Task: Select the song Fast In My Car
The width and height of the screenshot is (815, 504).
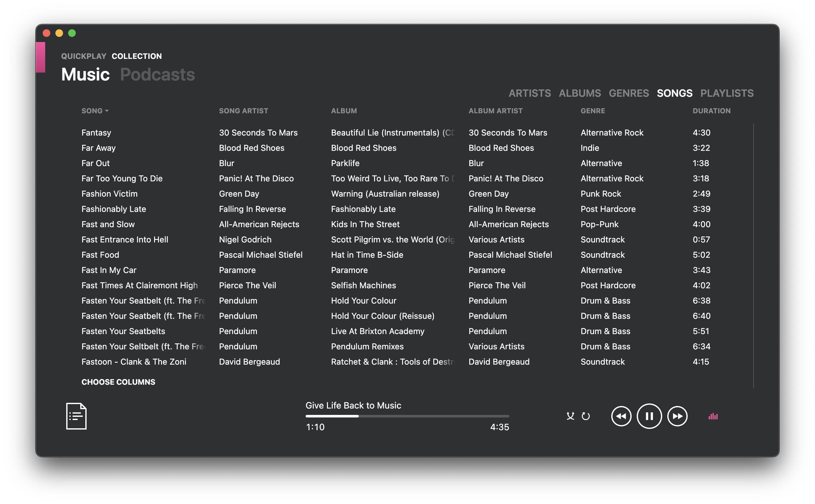Action: (x=109, y=270)
